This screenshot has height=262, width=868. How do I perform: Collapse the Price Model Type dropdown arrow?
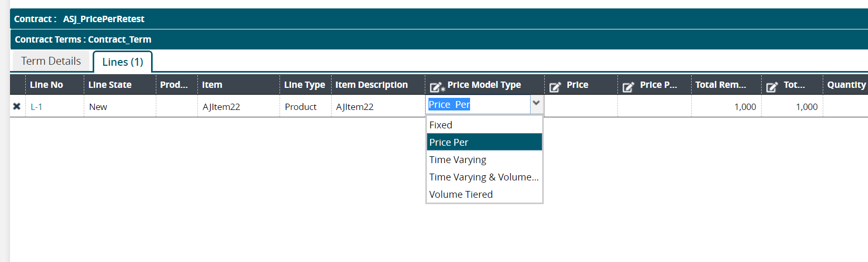[536, 104]
